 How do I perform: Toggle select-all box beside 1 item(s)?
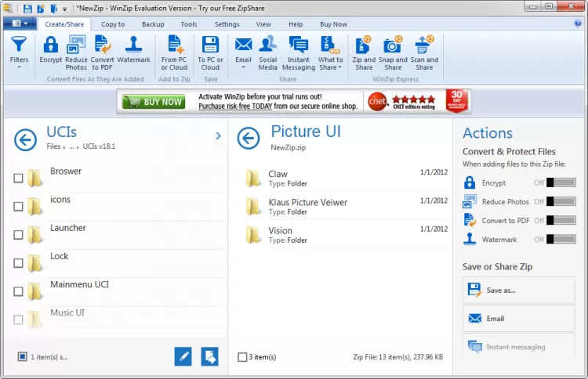click(23, 356)
